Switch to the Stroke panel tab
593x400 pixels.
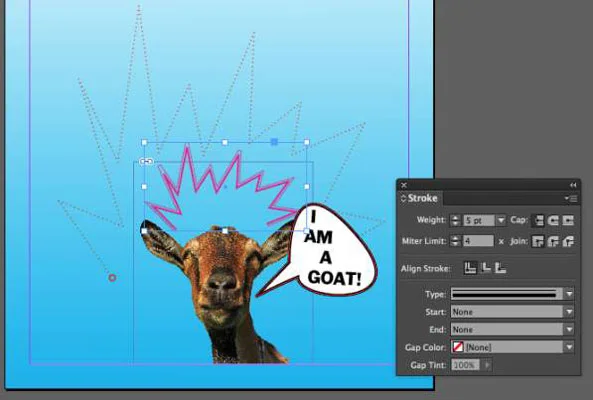(x=419, y=198)
